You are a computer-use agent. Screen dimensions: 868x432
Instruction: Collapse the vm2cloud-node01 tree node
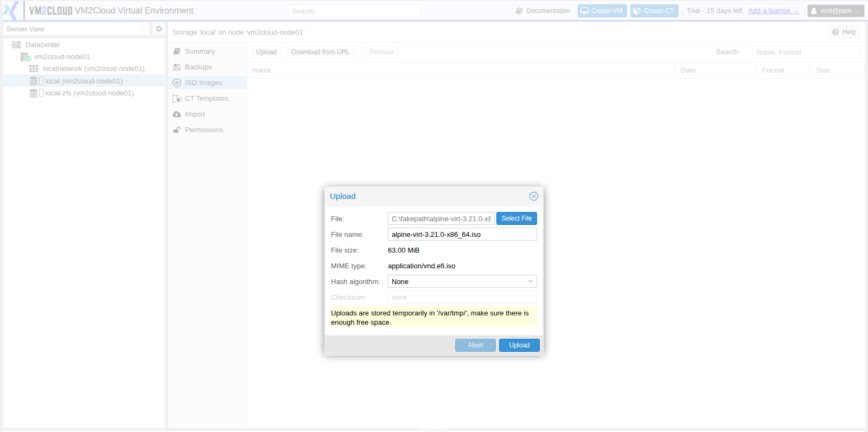coord(16,57)
